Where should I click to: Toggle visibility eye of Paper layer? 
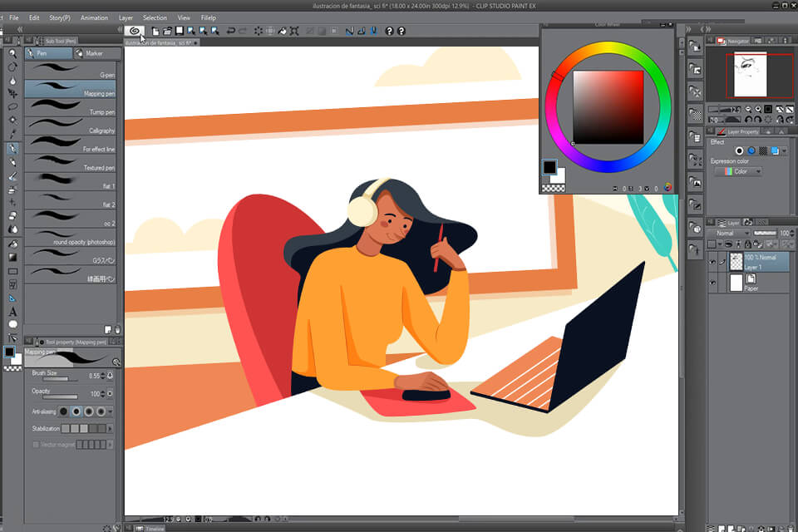712,283
